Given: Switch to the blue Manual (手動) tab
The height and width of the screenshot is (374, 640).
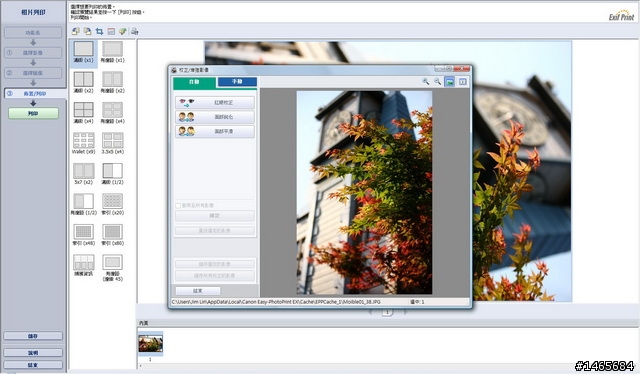Looking at the screenshot, I should click(x=237, y=82).
